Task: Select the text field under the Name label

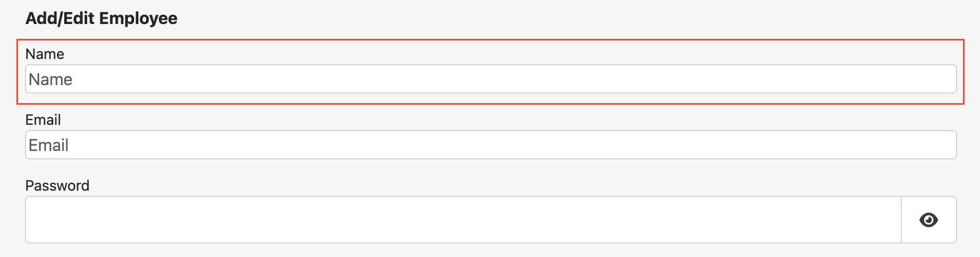Action: coord(491,79)
